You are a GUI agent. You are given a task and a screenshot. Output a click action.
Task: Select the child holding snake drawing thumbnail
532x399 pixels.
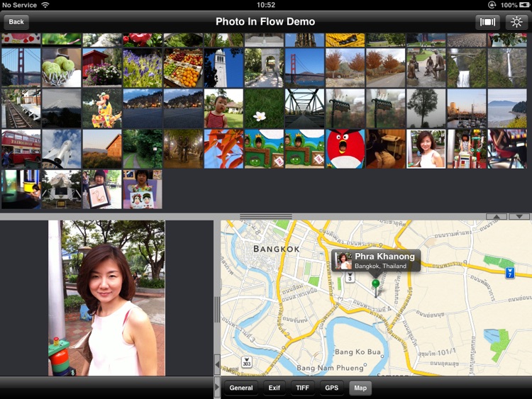pyautogui.click(x=102, y=189)
